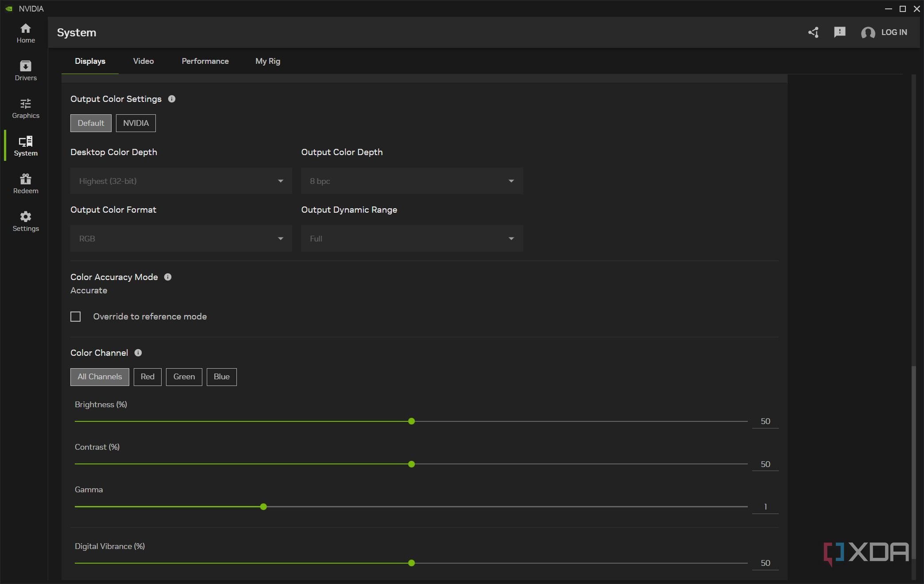Show info for Color Accuracy Mode
This screenshot has width=924, height=584.
click(x=168, y=277)
